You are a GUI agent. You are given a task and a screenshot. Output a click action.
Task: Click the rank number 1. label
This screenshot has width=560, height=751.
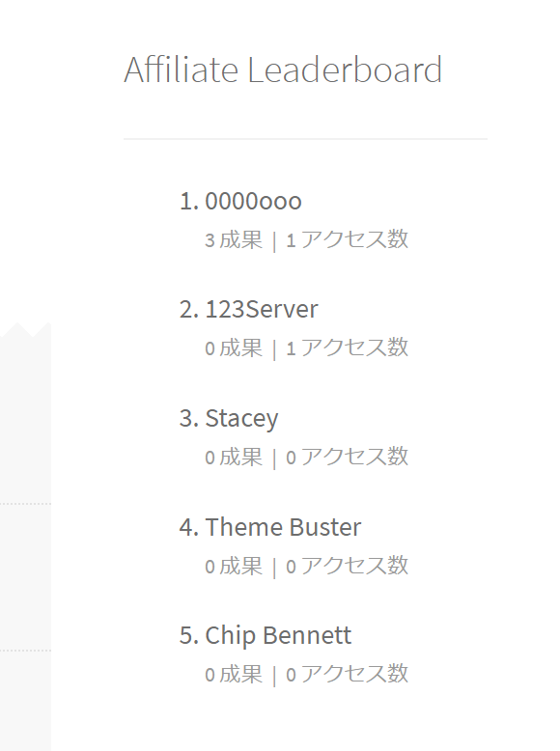(189, 201)
